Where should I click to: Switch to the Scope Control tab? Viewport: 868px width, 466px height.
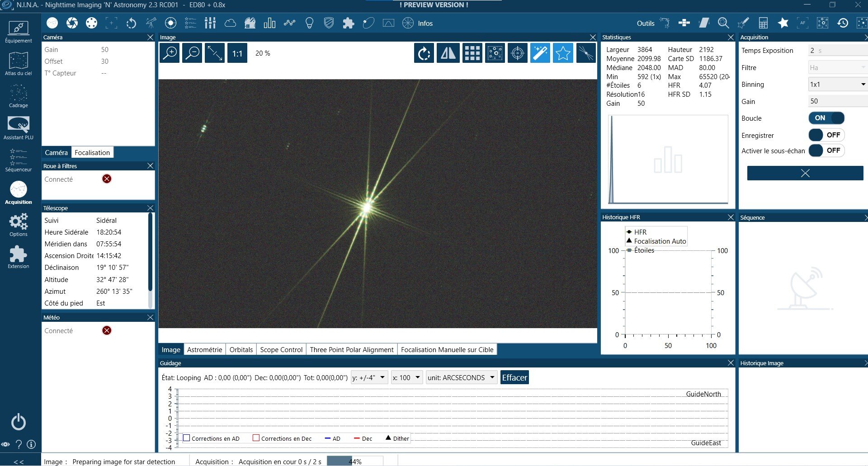tap(281, 349)
